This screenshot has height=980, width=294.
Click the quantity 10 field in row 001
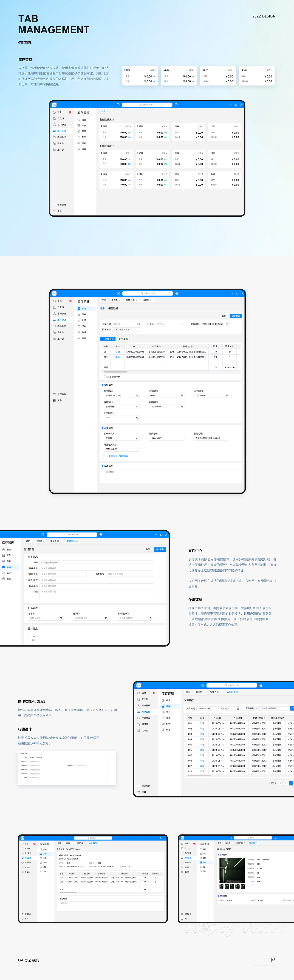click(x=215, y=352)
